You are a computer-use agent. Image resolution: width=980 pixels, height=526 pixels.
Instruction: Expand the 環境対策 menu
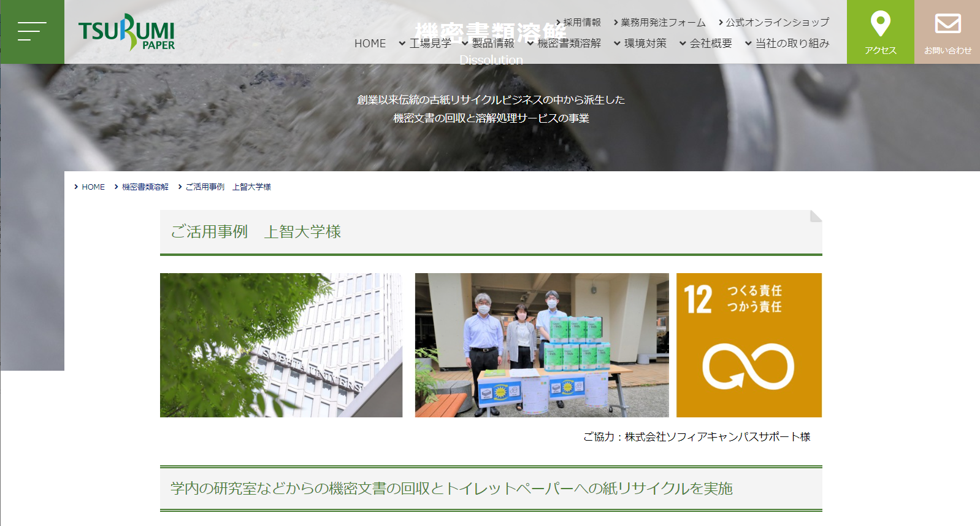tap(640, 44)
